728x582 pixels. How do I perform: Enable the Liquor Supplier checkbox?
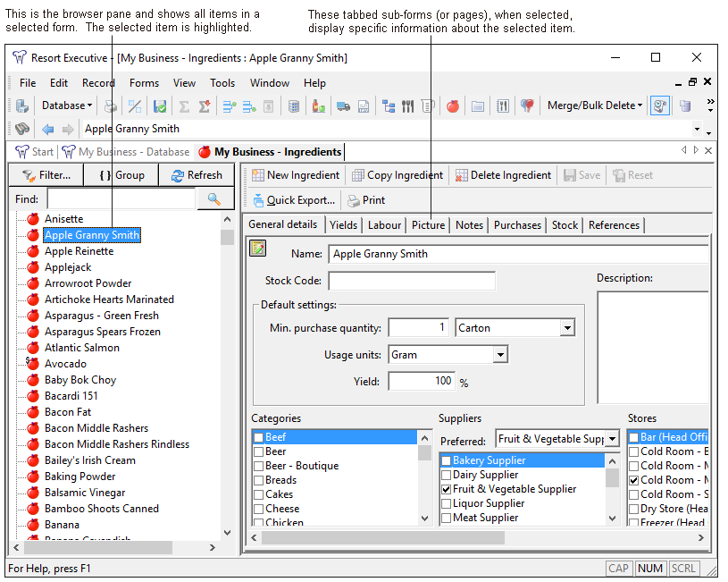[x=446, y=503]
